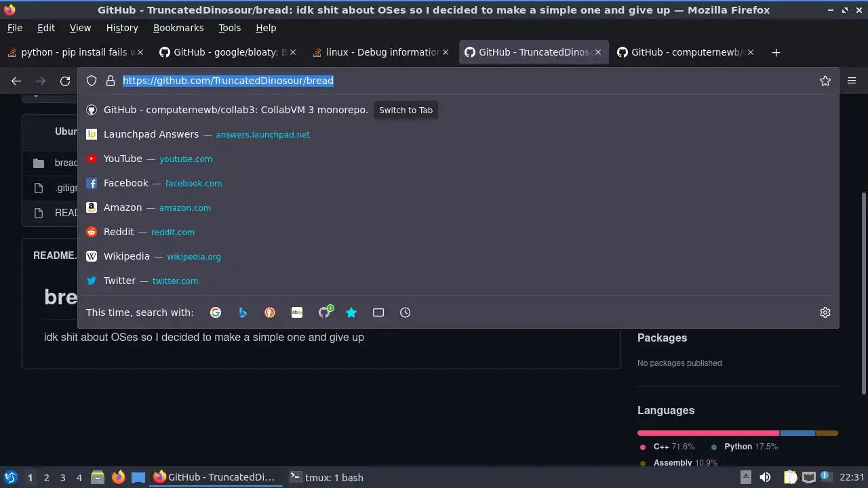Close the 'GitHub - google/bloaty' tab
The height and width of the screenshot is (488, 868).
(x=293, y=52)
